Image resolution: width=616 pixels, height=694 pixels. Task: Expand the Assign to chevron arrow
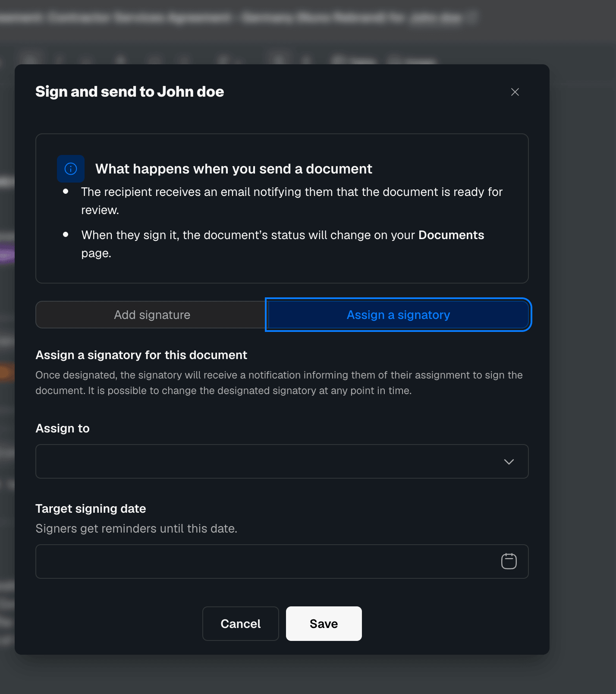click(509, 462)
